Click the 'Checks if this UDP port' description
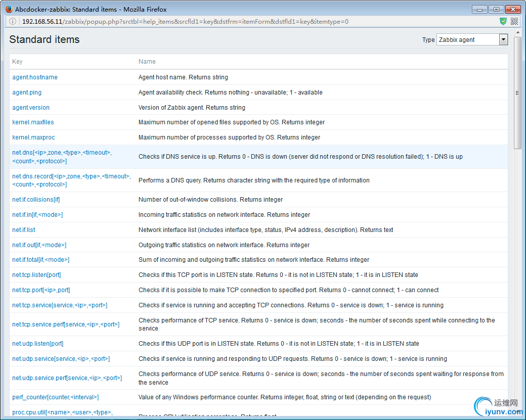Image resolution: width=526 pixels, height=420 pixels. (279, 343)
